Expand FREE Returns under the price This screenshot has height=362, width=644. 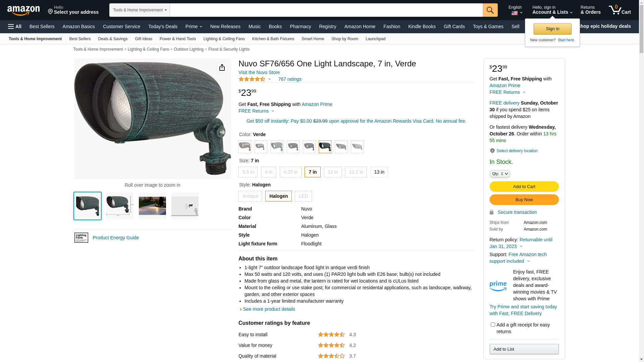pyautogui.click(x=256, y=111)
